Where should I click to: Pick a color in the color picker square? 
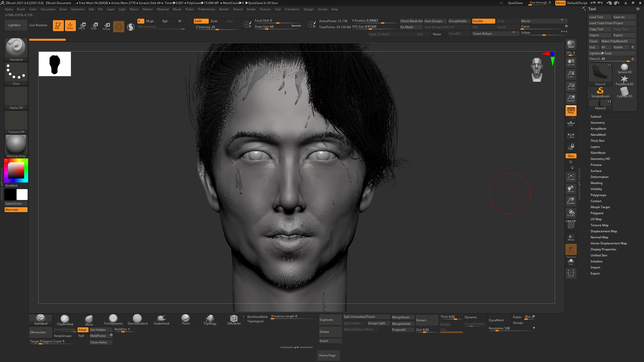[x=16, y=170]
